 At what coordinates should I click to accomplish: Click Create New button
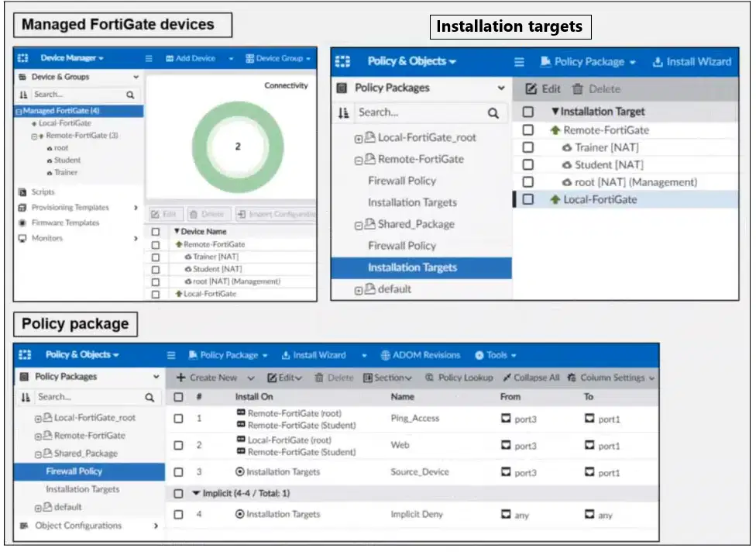tap(206, 378)
